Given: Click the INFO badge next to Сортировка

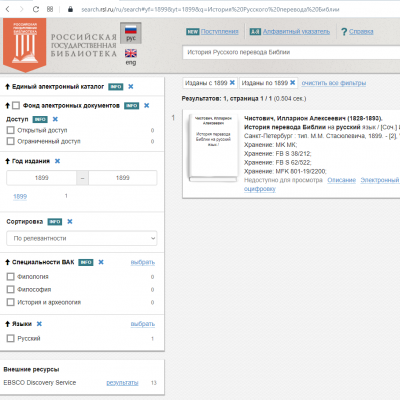Looking at the screenshot, I should [55, 222].
